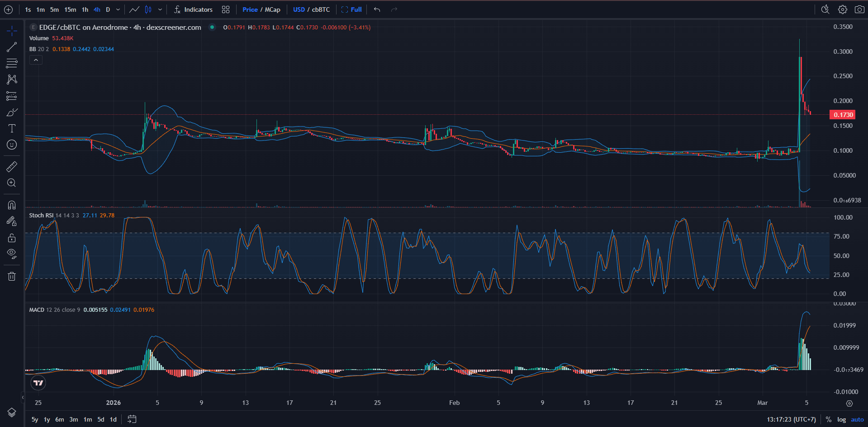Viewport: 868px width, 427px height.
Task: Switch chart display to MCap
Action: pos(273,9)
